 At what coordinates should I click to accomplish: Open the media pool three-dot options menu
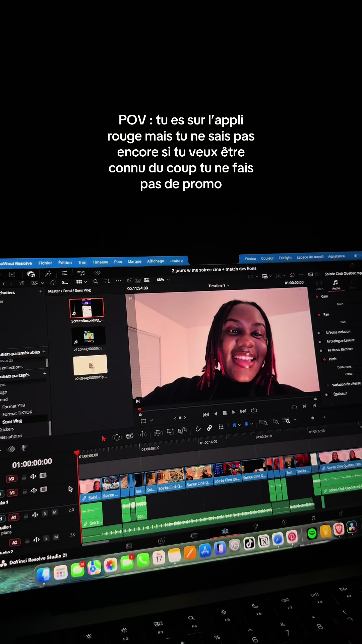[118, 281]
